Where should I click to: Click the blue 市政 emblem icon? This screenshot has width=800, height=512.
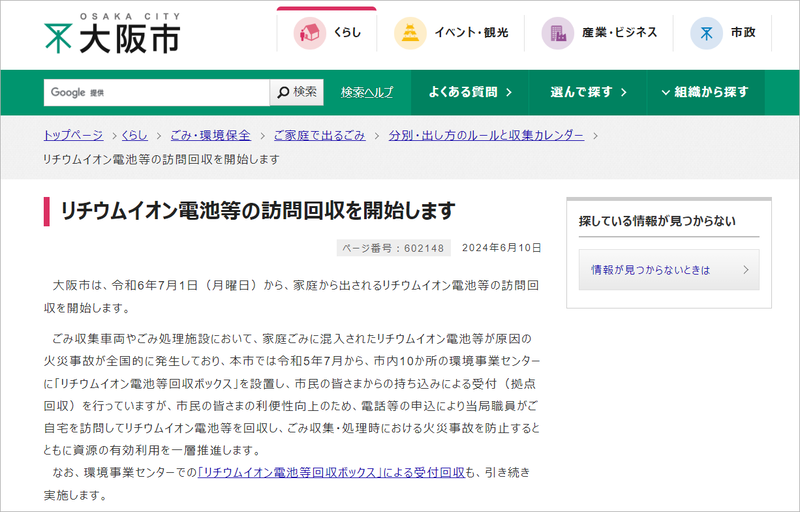(706, 33)
